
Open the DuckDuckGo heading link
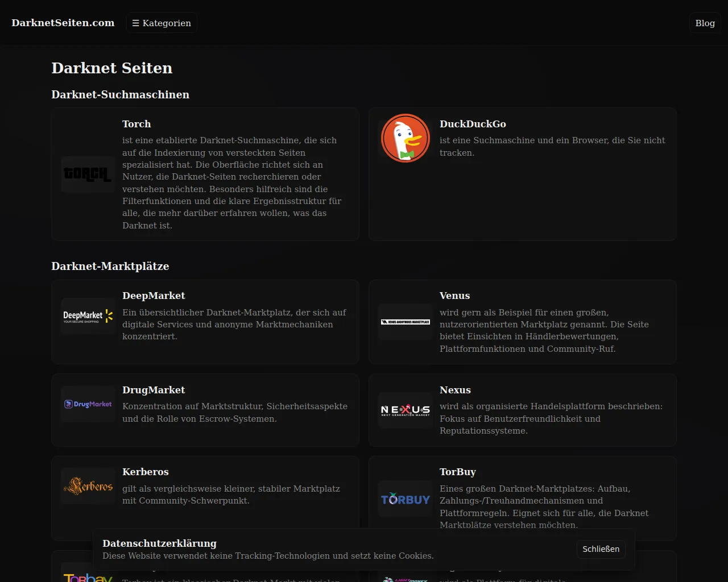point(473,124)
